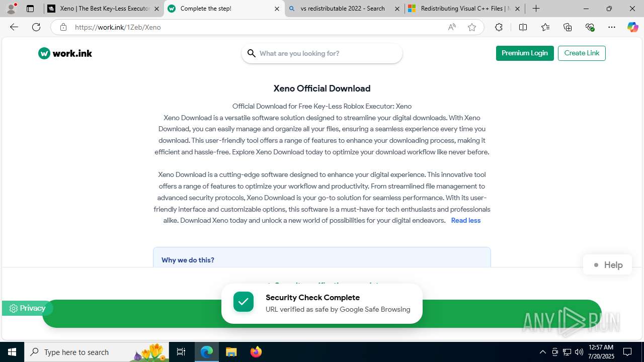
Task: Click the work.ink logo
Action: pos(65,53)
